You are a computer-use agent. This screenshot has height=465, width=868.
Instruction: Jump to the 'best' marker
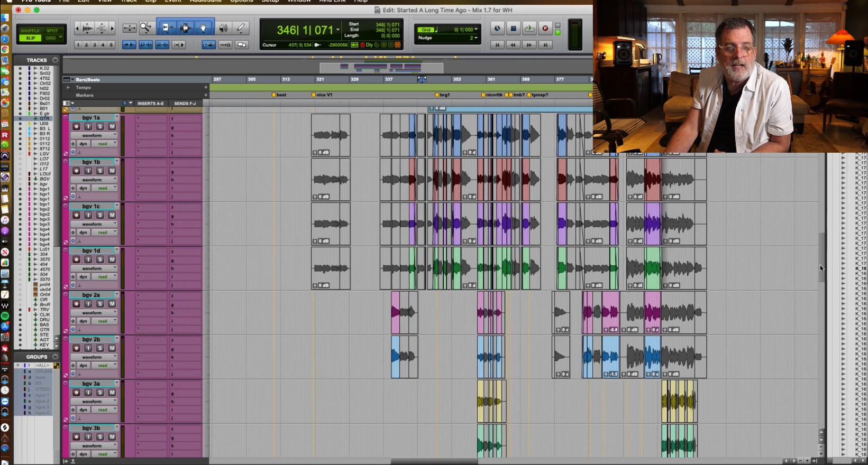(279, 95)
